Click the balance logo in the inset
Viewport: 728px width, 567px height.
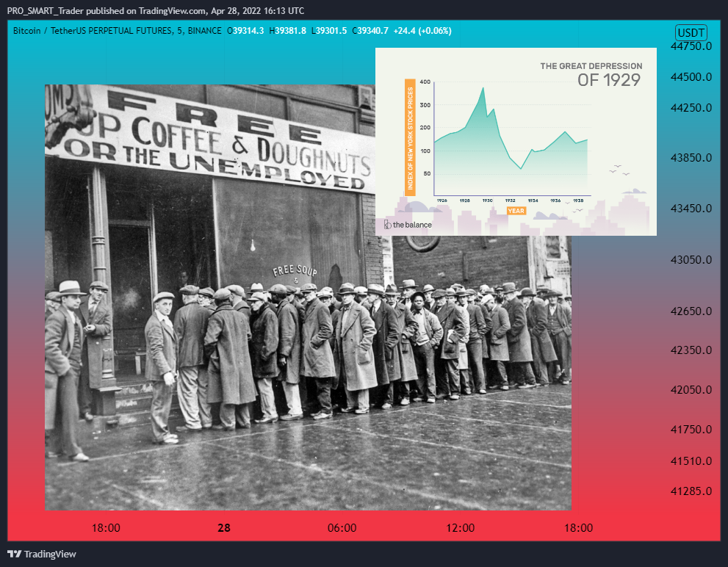click(x=408, y=225)
